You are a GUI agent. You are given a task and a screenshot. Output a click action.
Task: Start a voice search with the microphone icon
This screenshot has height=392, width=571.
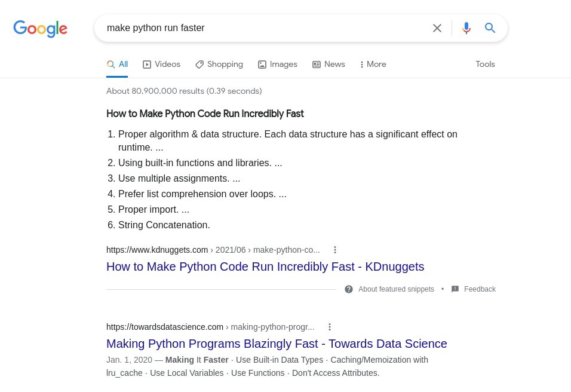pyautogui.click(x=466, y=28)
